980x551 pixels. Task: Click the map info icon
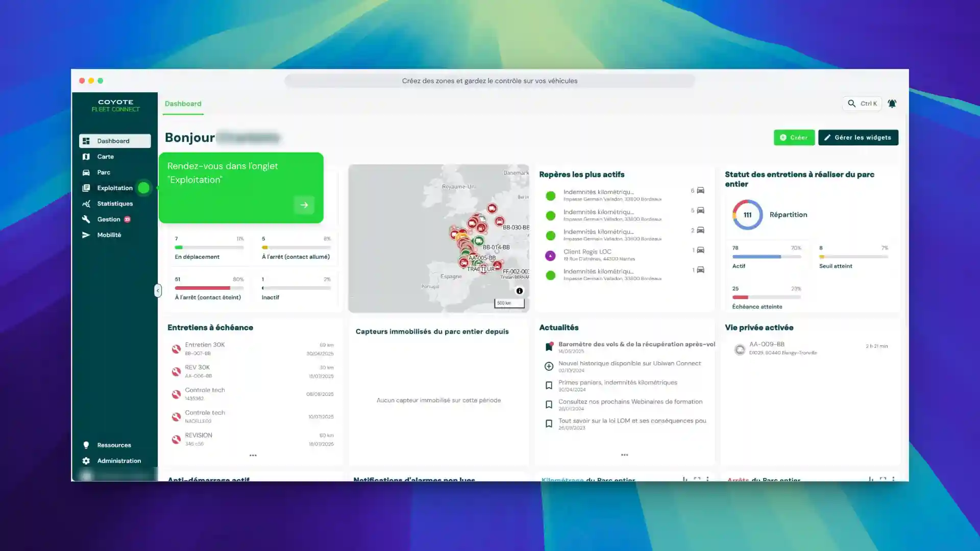coord(519,291)
